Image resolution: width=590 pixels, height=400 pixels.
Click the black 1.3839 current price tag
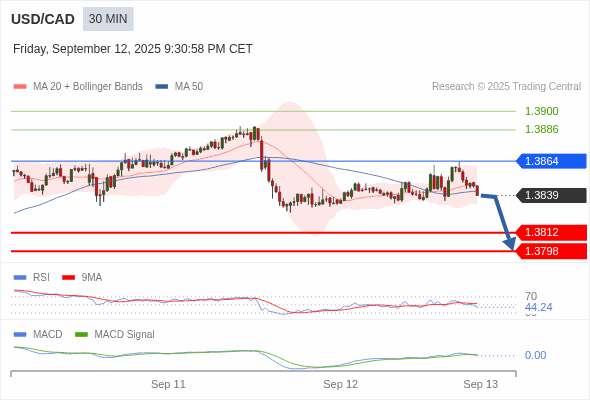tap(551, 195)
